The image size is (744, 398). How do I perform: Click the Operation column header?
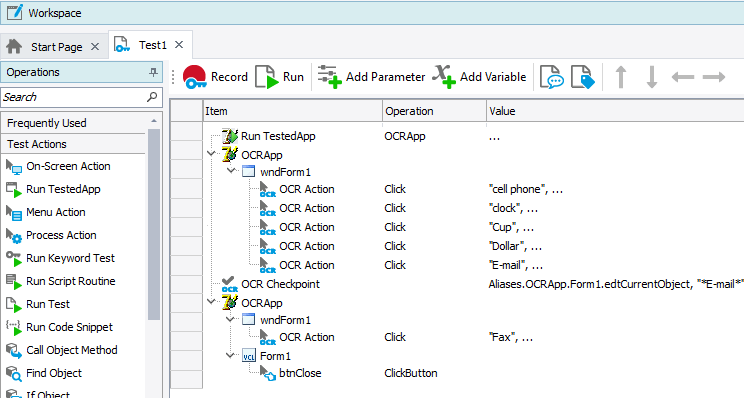click(x=434, y=111)
